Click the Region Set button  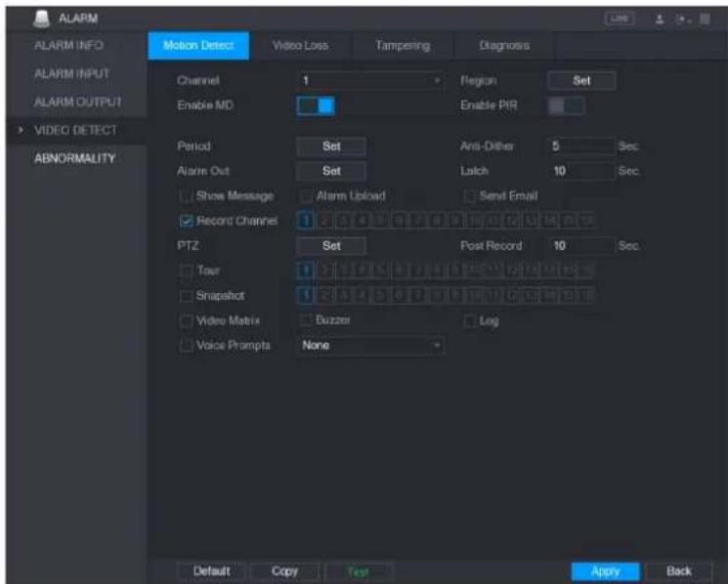581,81
